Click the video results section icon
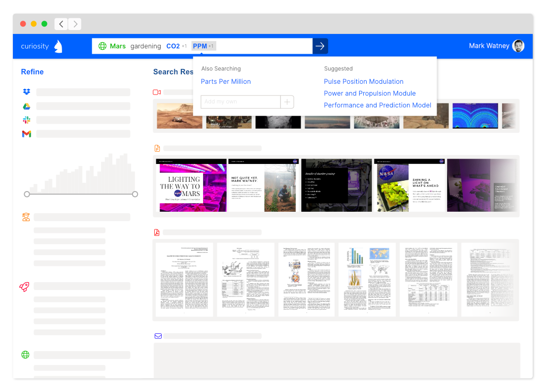Screen dimensions: 547x392 157,93
